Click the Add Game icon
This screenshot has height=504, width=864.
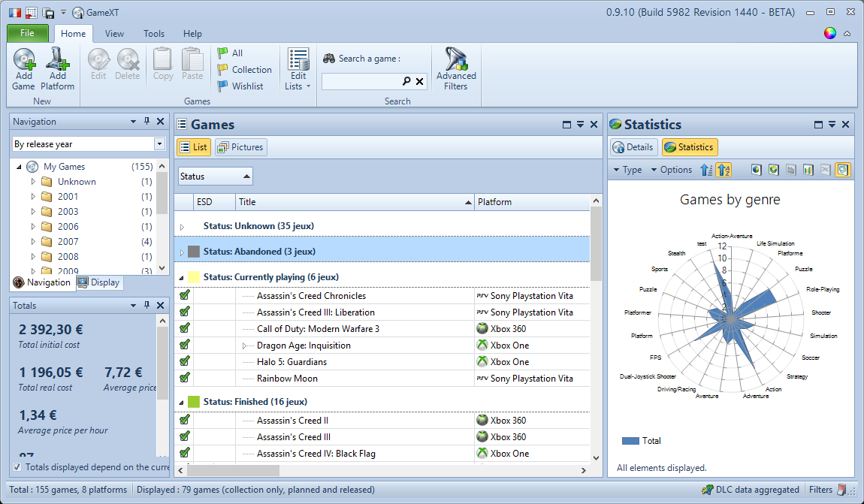pos(24,59)
